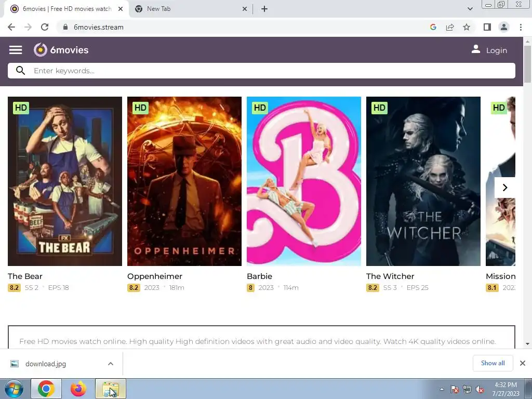Reload the 6movies page
The image size is (532, 399).
coord(45,27)
